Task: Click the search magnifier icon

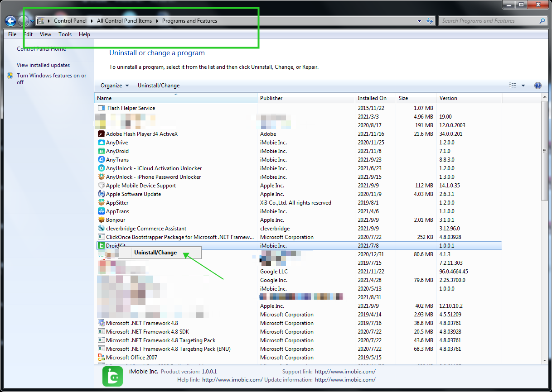Action: (x=542, y=21)
